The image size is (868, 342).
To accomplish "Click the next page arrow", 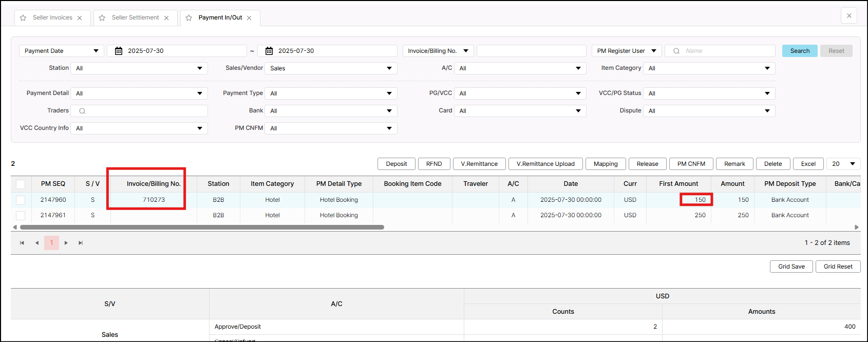I will pos(66,243).
